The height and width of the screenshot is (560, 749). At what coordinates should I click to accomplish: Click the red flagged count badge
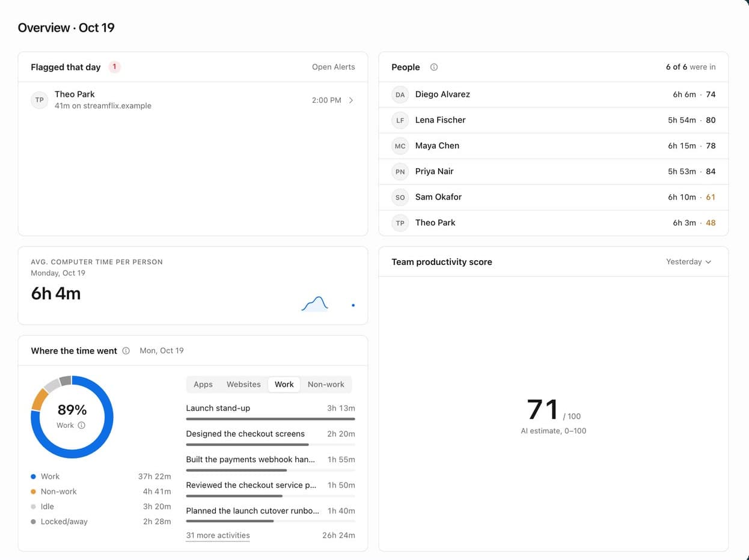114,67
